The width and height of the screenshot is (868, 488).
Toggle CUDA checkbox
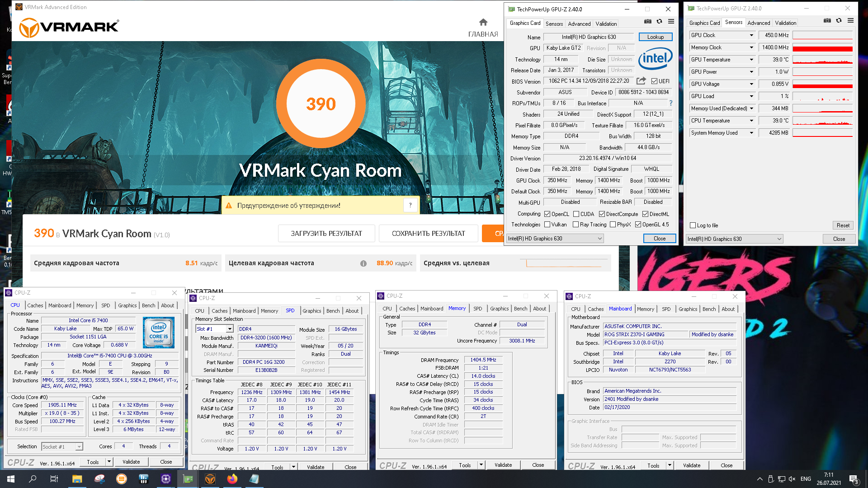point(576,214)
